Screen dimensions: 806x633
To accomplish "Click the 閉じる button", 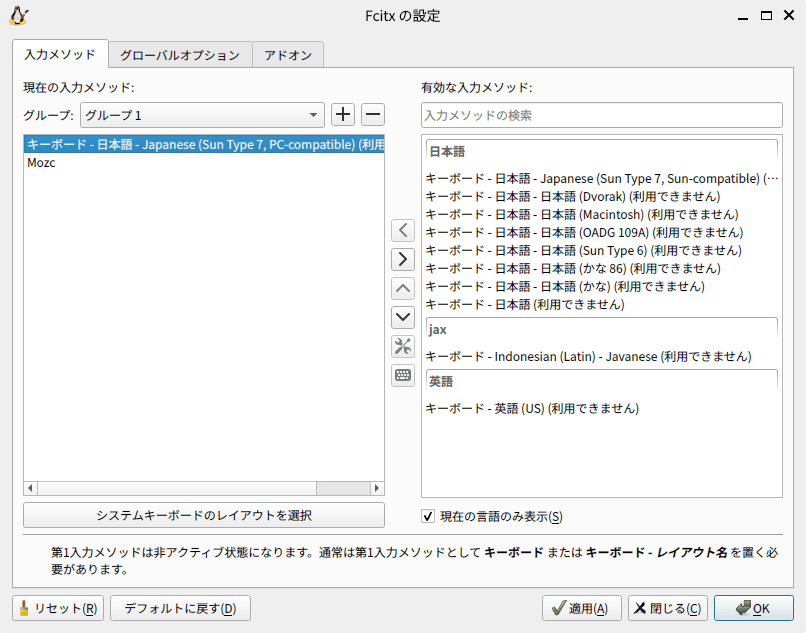I will coord(668,608).
